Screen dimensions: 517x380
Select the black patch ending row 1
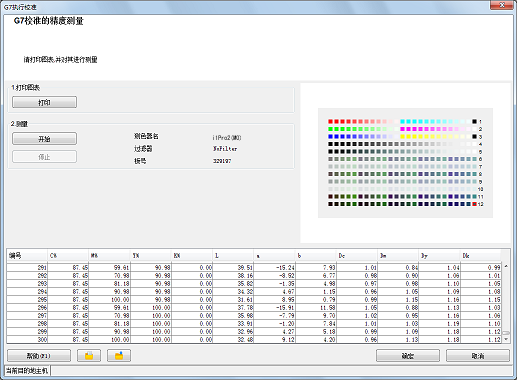474,122
